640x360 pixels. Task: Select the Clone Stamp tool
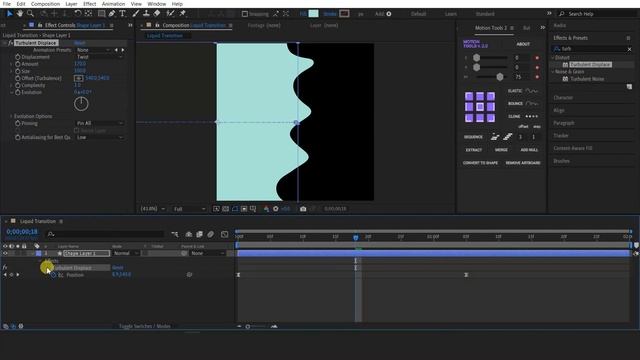click(x=146, y=13)
